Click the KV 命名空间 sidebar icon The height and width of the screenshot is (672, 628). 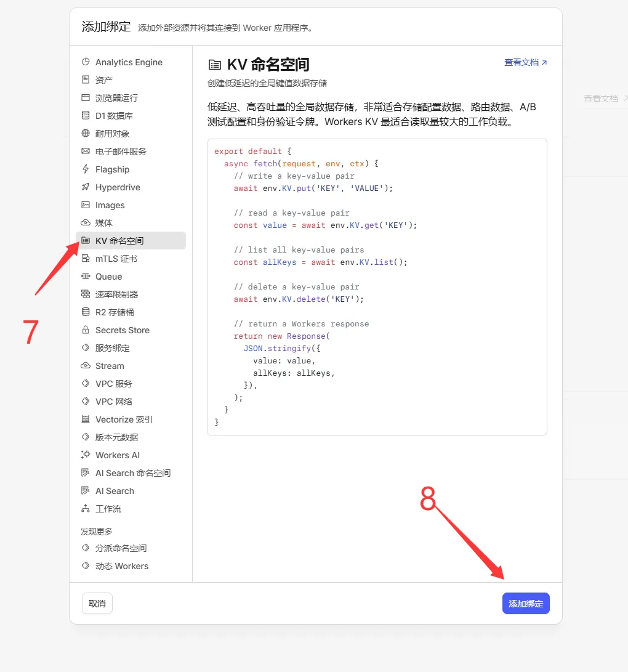click(x=86, y=240)
